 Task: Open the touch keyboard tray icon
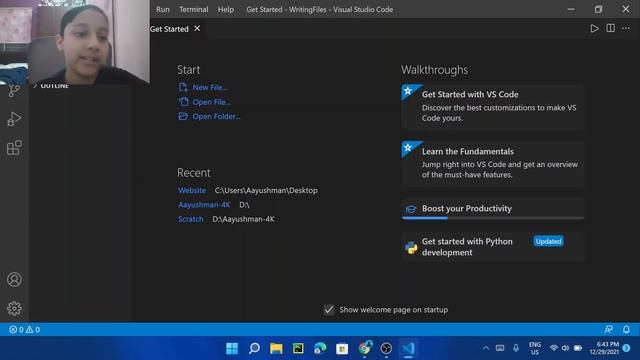[500, 348]
